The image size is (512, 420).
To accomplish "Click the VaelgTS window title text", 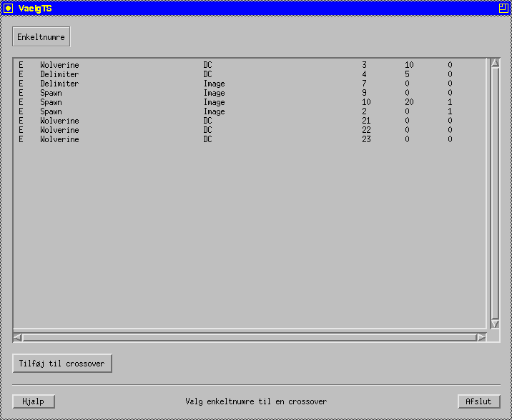I will pos(35,9).
